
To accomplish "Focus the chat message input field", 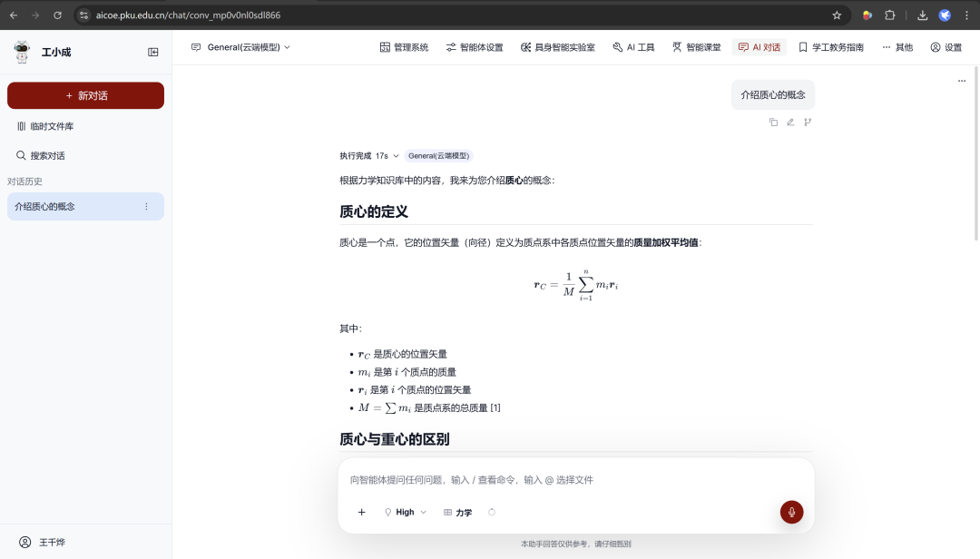I will coord(575,479).
